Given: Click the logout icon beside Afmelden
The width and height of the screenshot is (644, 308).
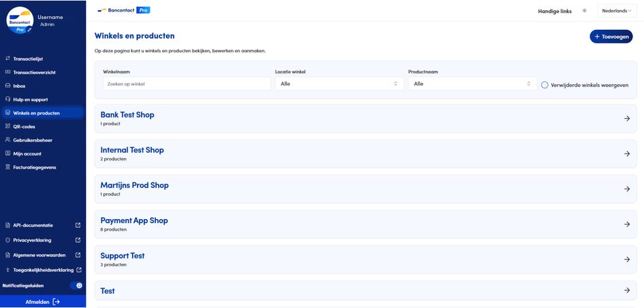Looking at the screenshot, I should click(56, 302).
